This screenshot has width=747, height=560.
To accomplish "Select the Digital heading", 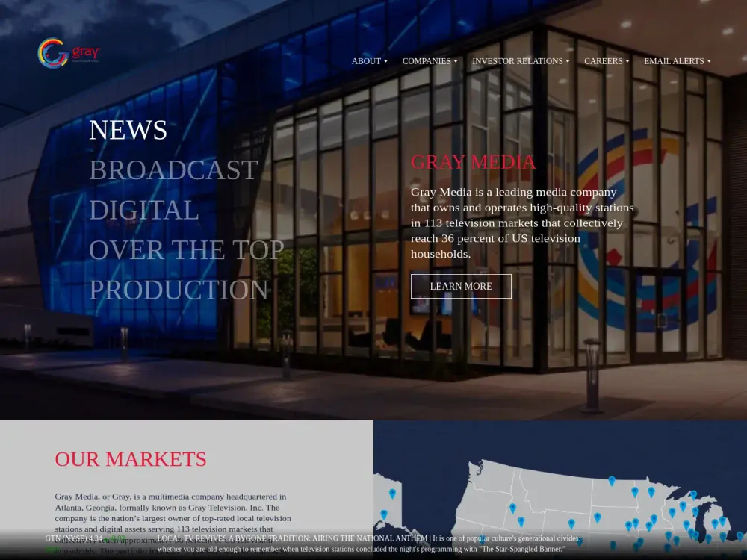I will click(x=143, y=210).
